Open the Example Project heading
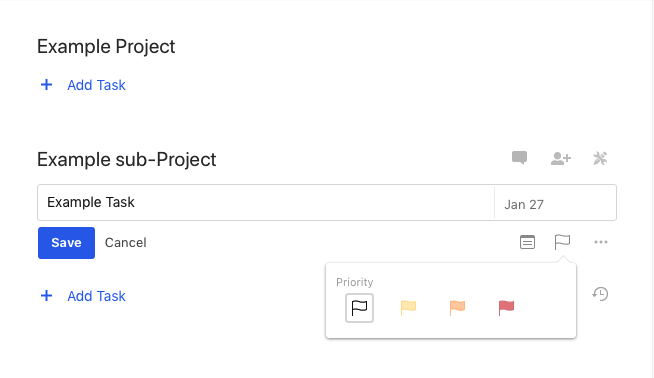654x378 pixels. pos(106,47)
